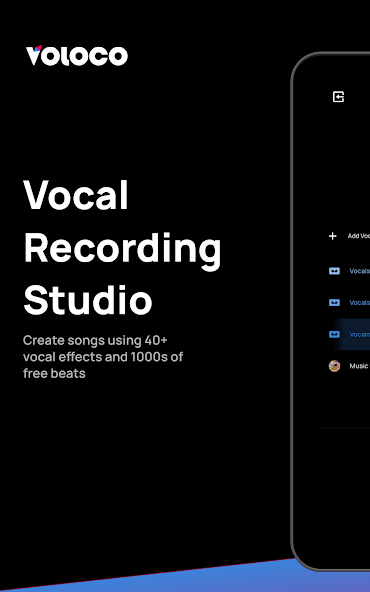Select the highlighted Vocals track label
Image resolution: width=370 pixels, height=592 pixels.
(359, 335)
